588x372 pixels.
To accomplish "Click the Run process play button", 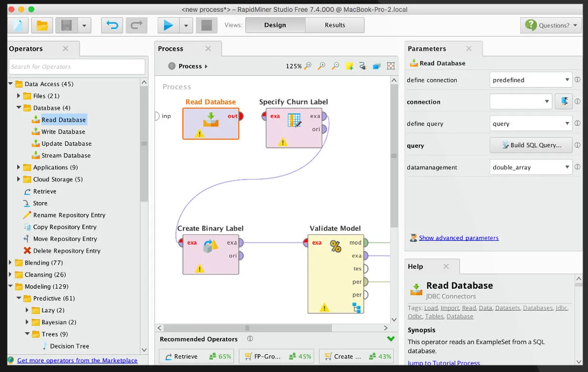I will 168,25.
